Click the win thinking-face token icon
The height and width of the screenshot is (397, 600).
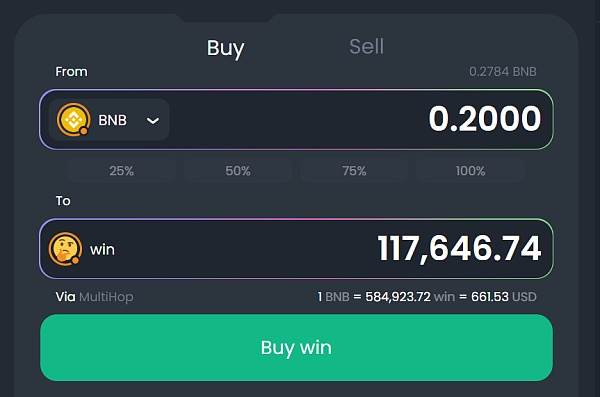click(x=65, y=249)
